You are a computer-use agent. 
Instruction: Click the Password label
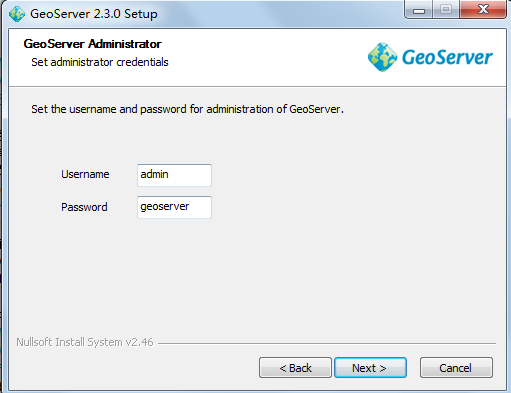84,207
